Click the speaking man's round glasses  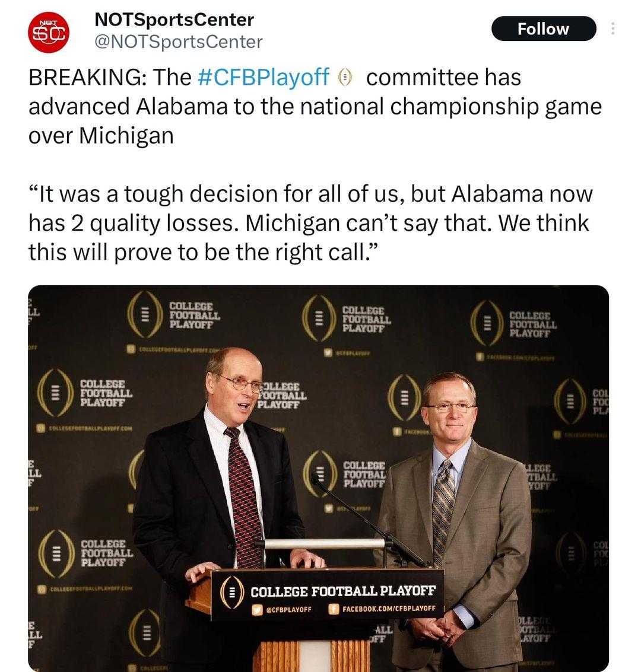click(x=240, y=383)
